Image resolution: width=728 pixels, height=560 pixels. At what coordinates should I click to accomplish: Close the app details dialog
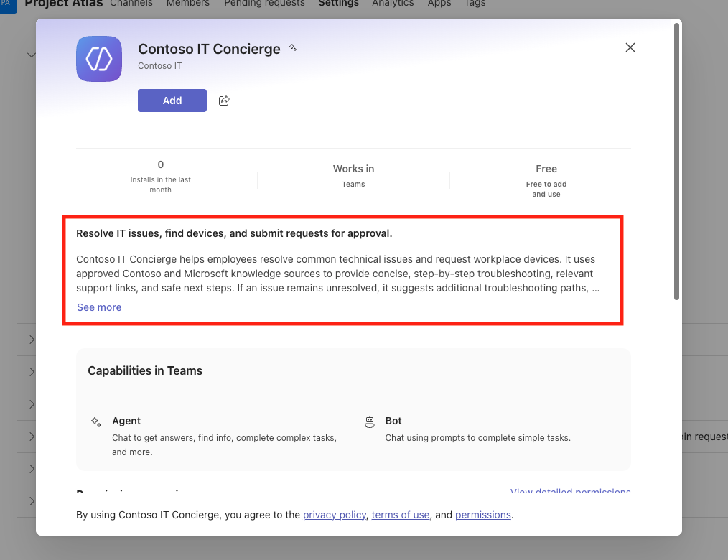click(x=630, y=47)
